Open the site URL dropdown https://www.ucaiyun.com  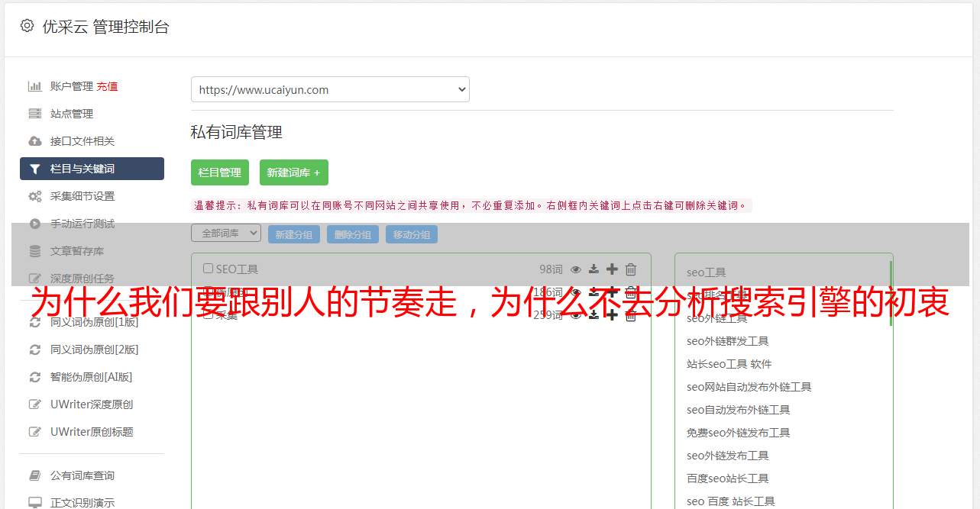330,89
